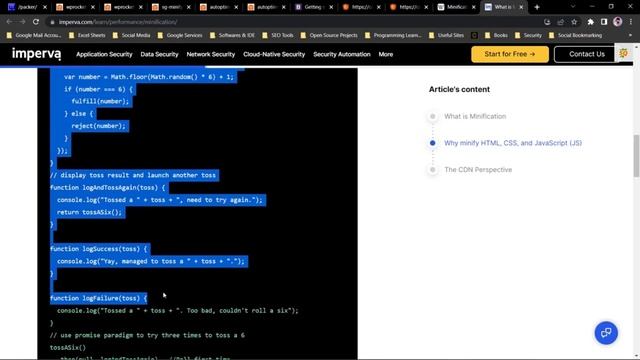Image resolution: width=640 pixels, height=360 pixels.
Task: Click the comment "// display toss result and launch another toss"
Action: [133, 175]
